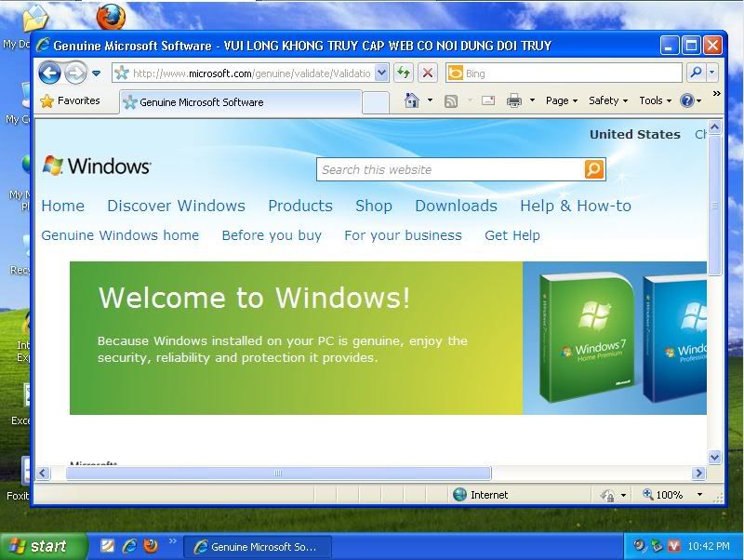Expand the command bar overflow chevron
Viewport: 744px width, 560px height.
pos(716,94)
